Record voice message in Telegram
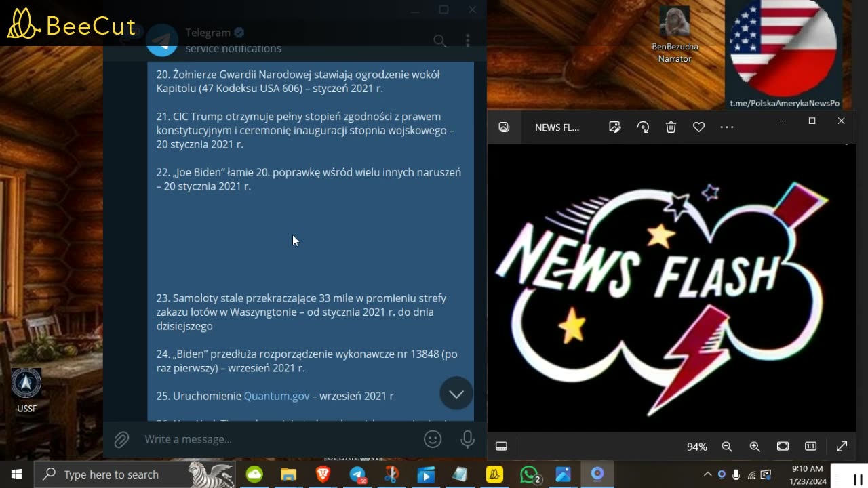 pos(467,439)
